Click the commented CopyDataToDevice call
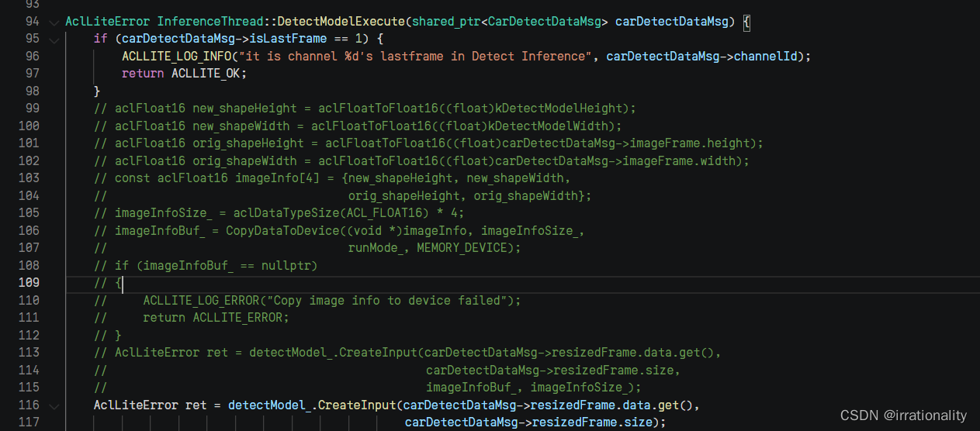Screen dimensions: 980x431 (x=283, y=231)
